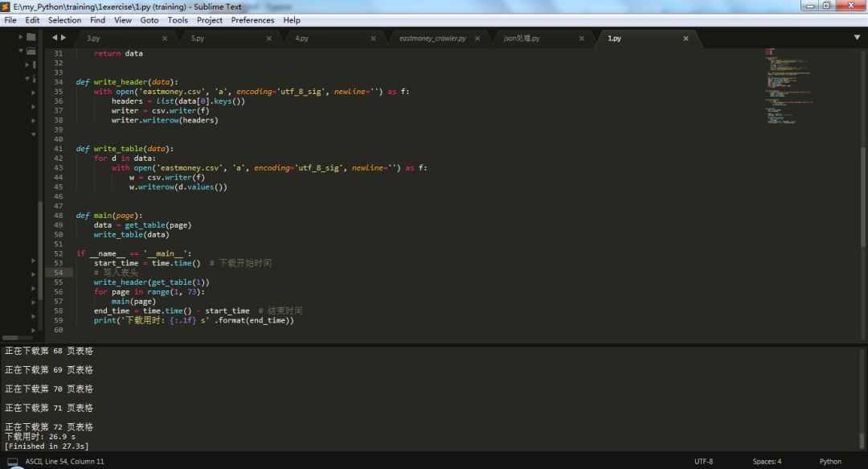Open the tab list dropdown arrow
This screenshot has height=469, width=868.
point(857,38)
